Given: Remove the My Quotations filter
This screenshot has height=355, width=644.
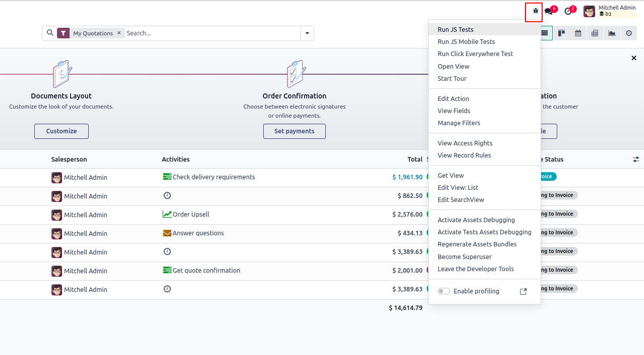Looking at the screenshot, I should (x=119, y=33).
